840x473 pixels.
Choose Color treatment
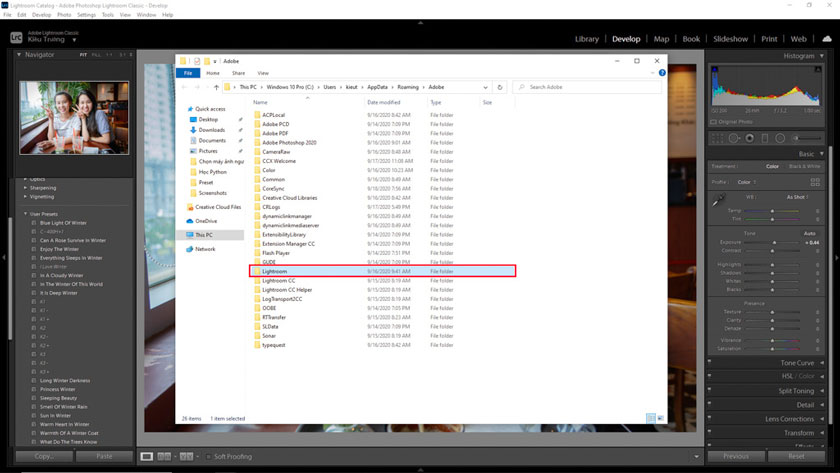[772, 166]
